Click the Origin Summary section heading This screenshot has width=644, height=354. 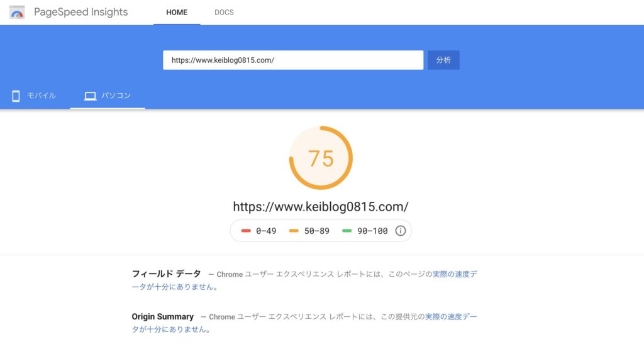(x=163, y=317)
